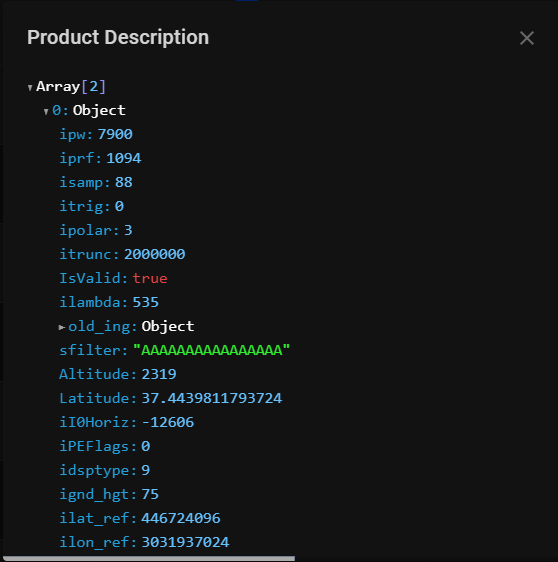Select the Latitude value 37.4439811793724

(x=212, y=399)
